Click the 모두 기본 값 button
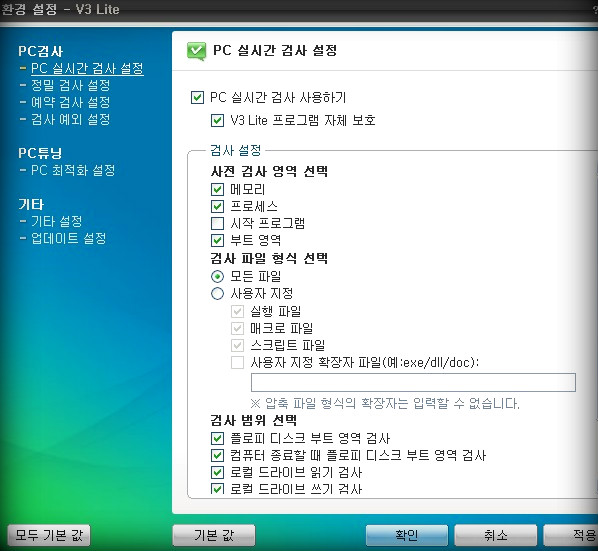The width and height of the screenshot is (598, 551). 49,535
